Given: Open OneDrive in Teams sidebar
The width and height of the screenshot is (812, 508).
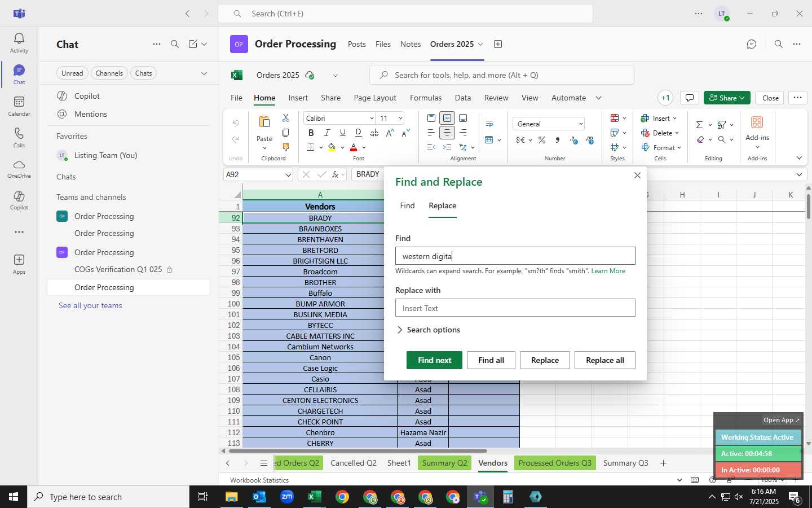Looking at the screenshot, I should click(x=19, y=168).
